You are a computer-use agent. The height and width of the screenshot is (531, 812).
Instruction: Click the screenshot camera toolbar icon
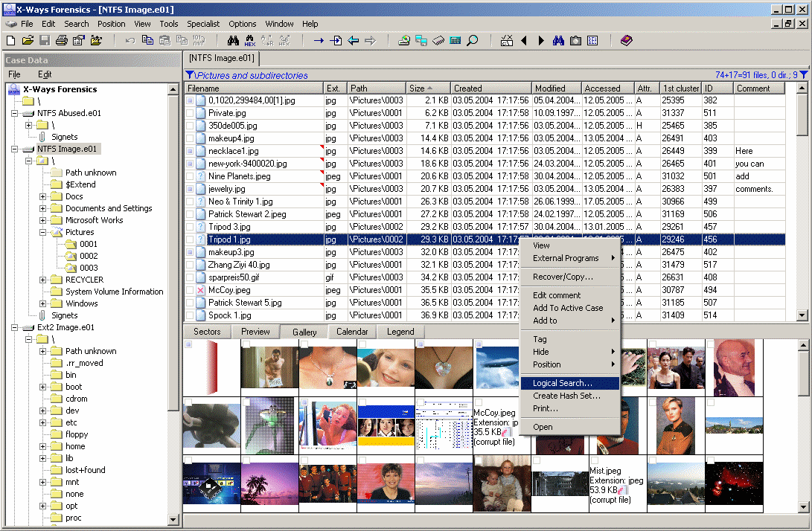(575, 41)
